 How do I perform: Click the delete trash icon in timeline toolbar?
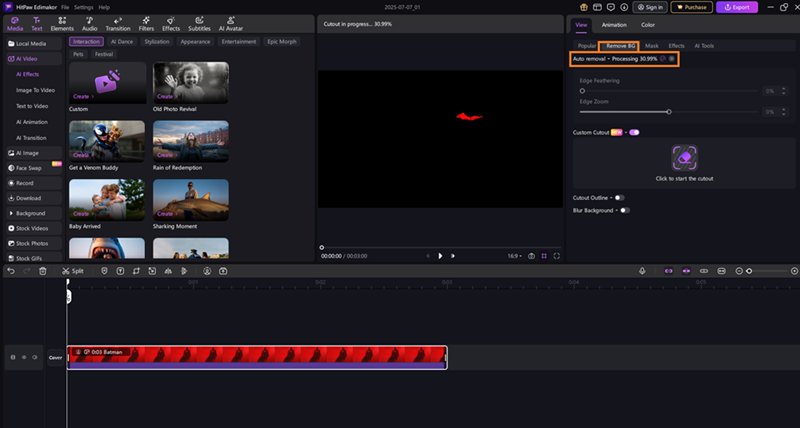pos(43,271)
